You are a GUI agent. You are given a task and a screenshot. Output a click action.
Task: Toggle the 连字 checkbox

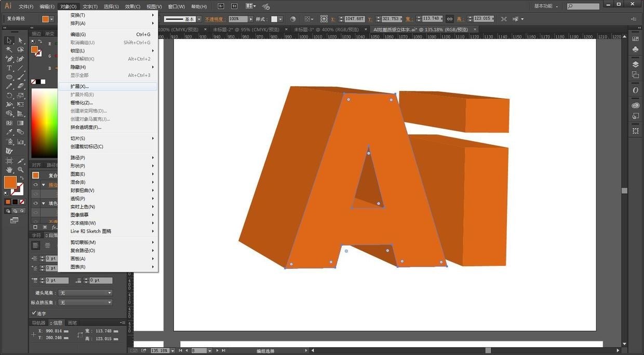pos(34,313)
